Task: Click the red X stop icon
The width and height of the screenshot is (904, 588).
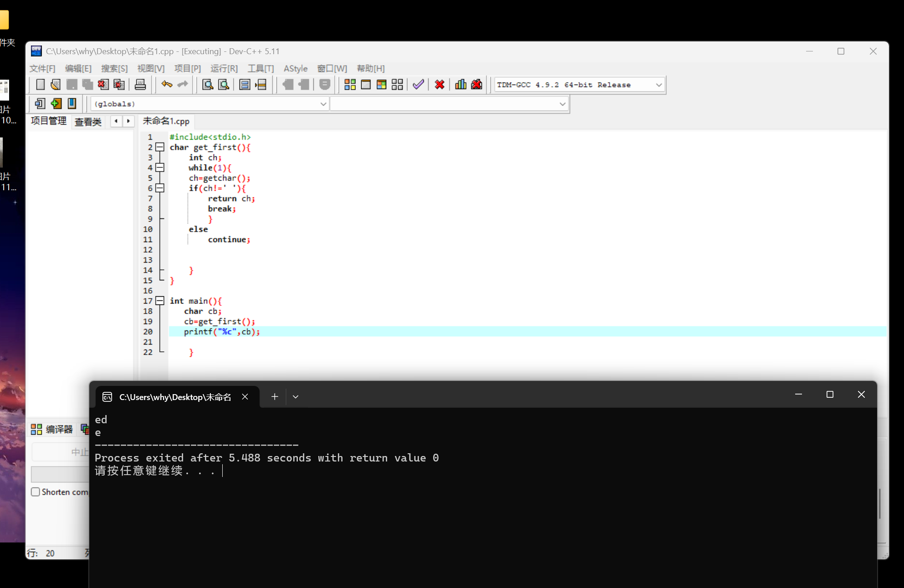Action: click(439, 85)
